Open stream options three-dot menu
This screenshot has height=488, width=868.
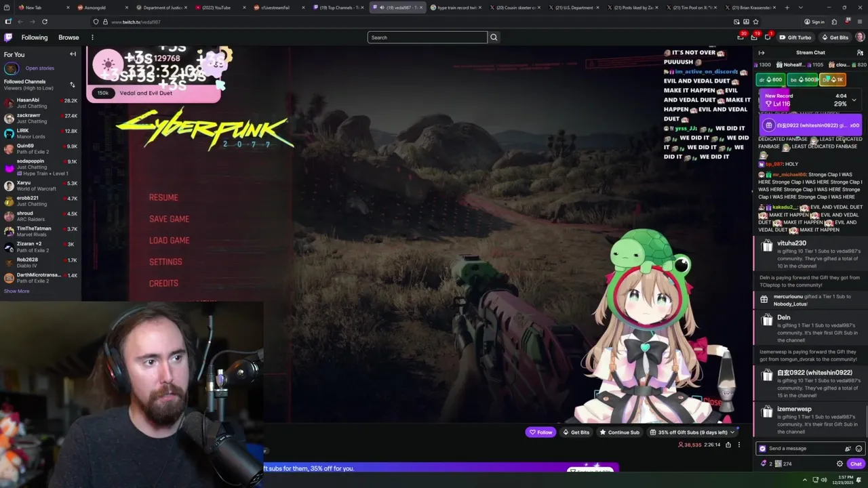coord(739,445)
